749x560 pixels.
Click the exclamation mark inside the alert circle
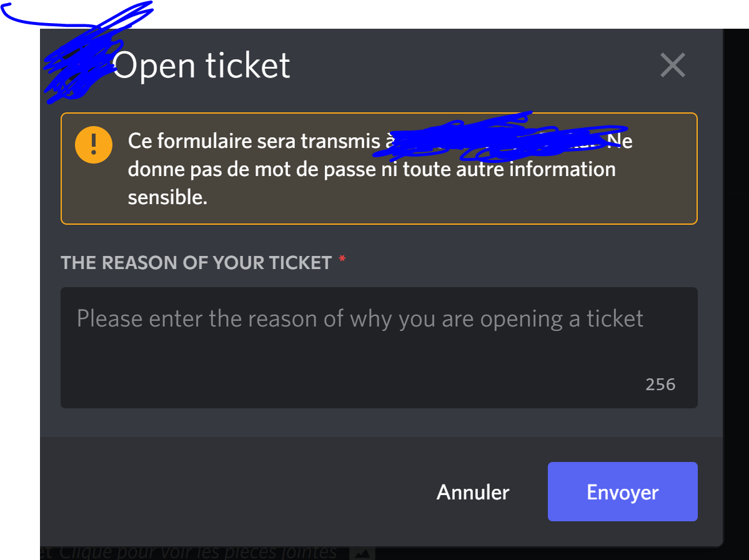pos(93,144)
